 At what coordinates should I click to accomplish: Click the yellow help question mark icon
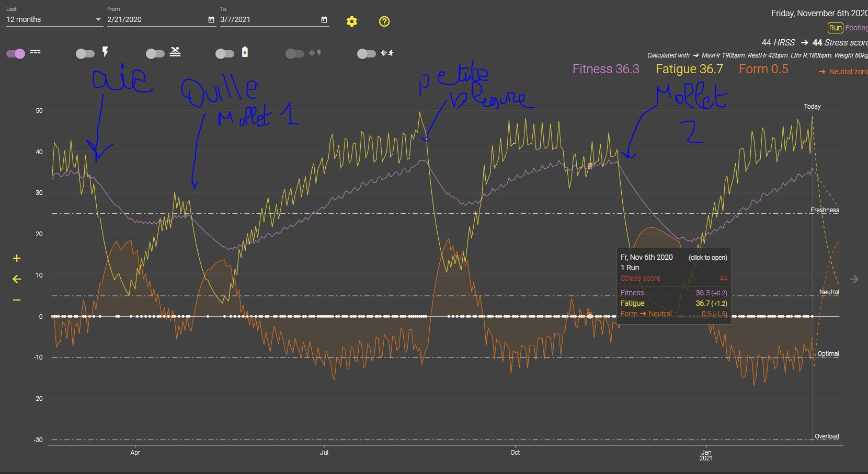[384, 21]
